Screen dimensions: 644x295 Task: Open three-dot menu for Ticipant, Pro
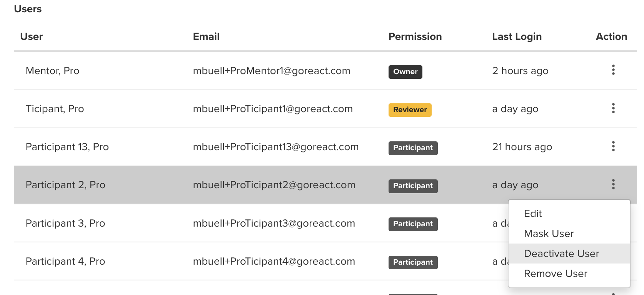coord(613,108)
